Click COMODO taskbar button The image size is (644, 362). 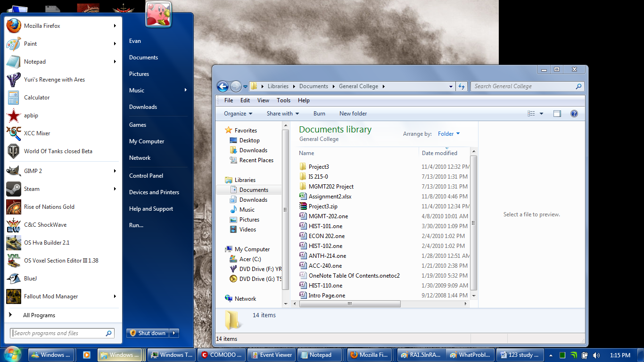point(222,355)
